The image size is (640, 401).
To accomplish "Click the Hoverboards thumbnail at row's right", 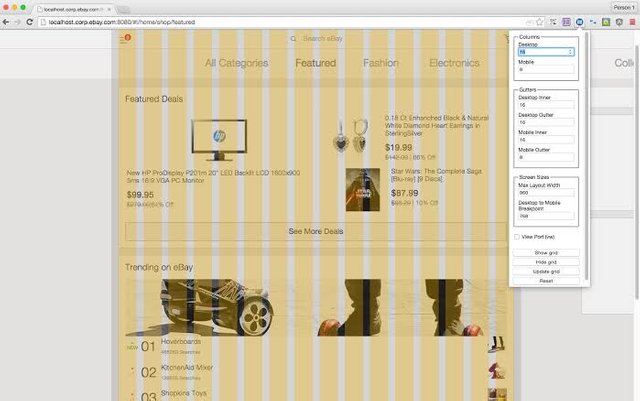I will 497,345.
